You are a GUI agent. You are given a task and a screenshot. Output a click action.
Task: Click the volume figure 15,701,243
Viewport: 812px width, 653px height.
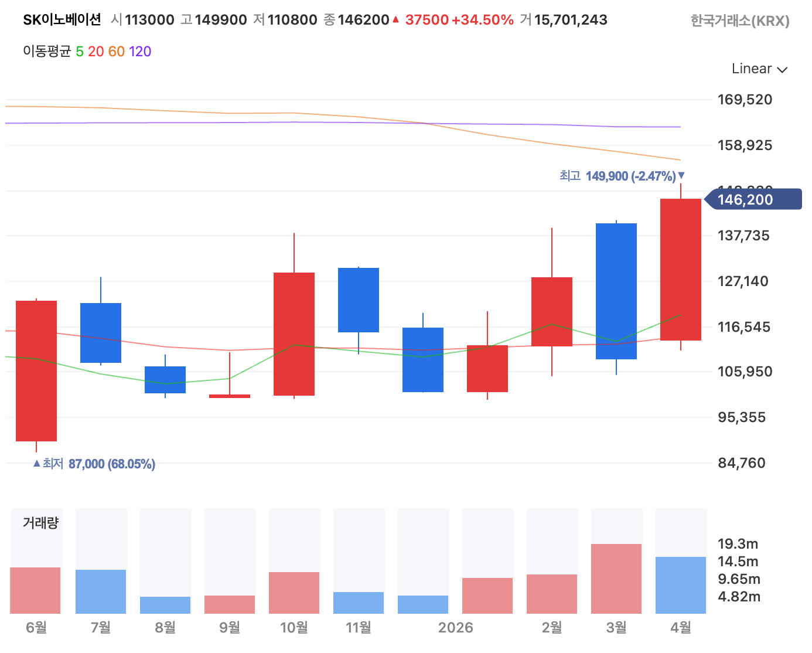[x=571, y=20]
